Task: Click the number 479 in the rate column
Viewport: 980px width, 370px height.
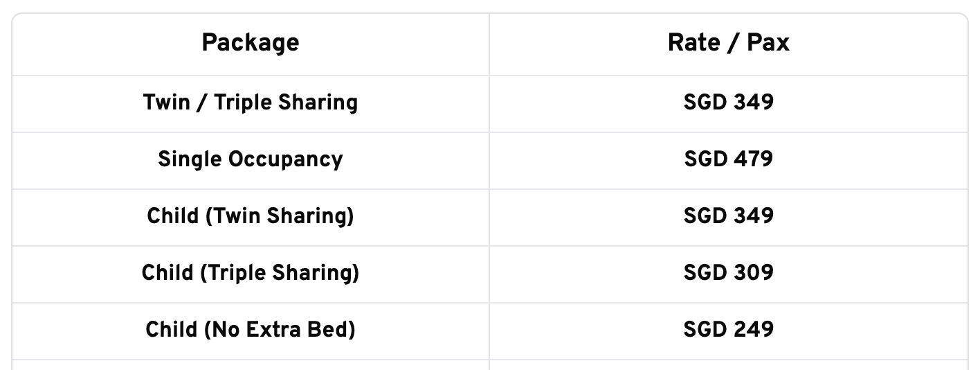Action: click(752, 160)
